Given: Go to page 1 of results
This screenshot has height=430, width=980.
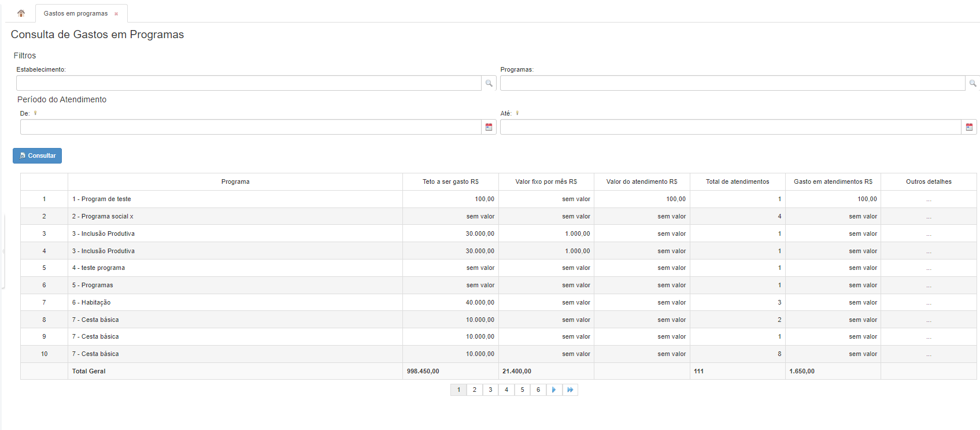Looking at the screenshot, I should click(458, 390).
